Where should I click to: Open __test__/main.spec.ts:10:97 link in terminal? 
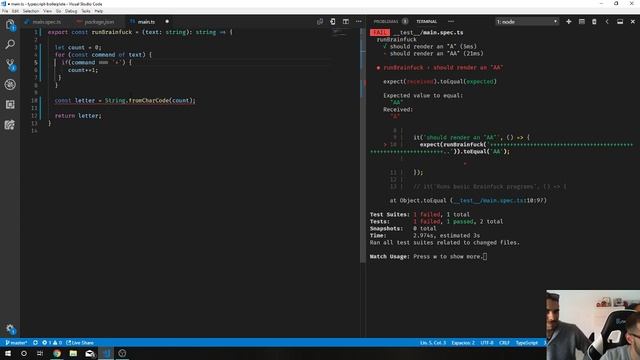[500, 200]
